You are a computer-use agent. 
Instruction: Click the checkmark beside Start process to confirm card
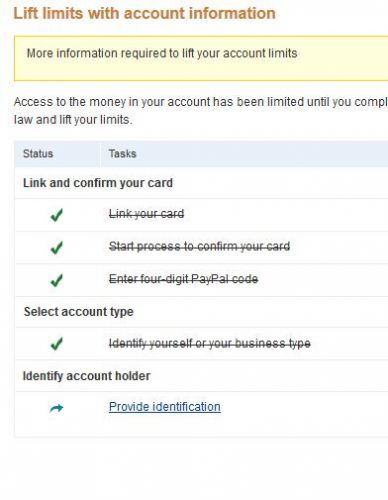57,248
